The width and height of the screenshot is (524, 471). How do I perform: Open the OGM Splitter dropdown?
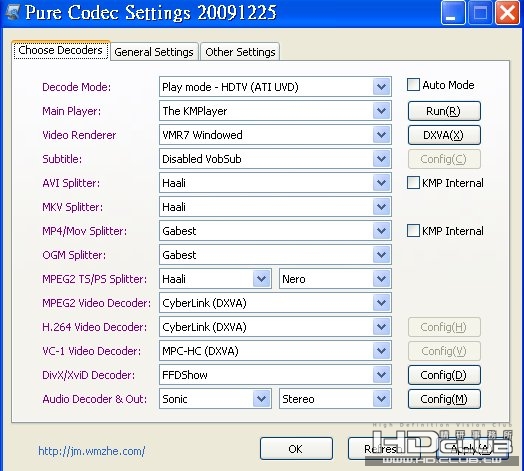tap(381, 255)
